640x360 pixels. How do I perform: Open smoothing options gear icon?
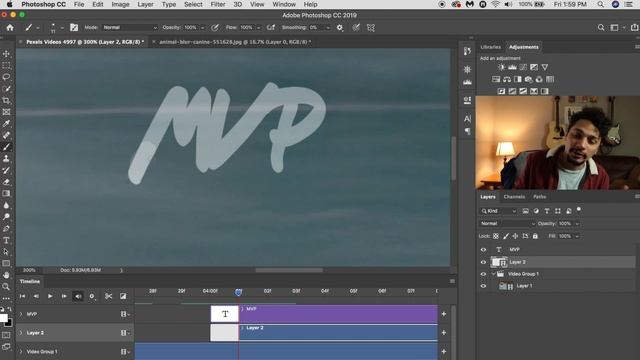point(340,27)
